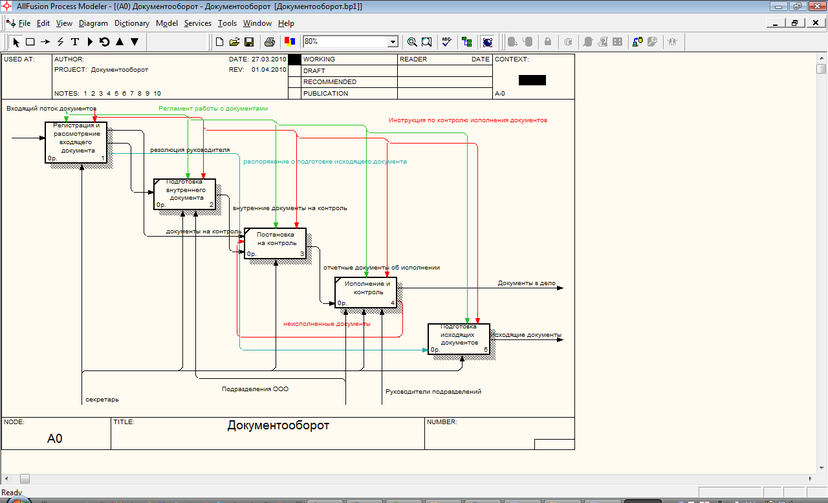This screenshot has height=503, width=828.
Task: Choose the Text tool (T)
Action: (75, 42)
